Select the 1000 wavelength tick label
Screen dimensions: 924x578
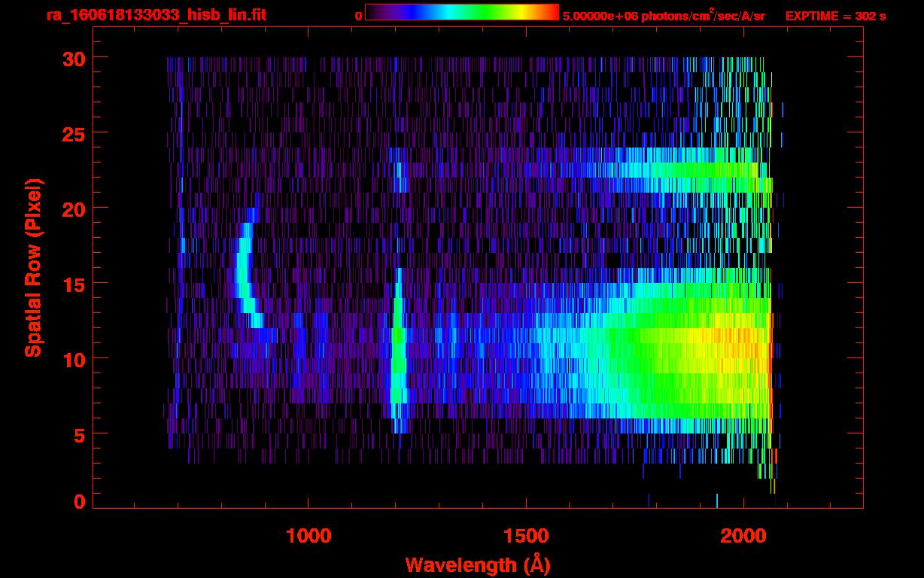309,535
